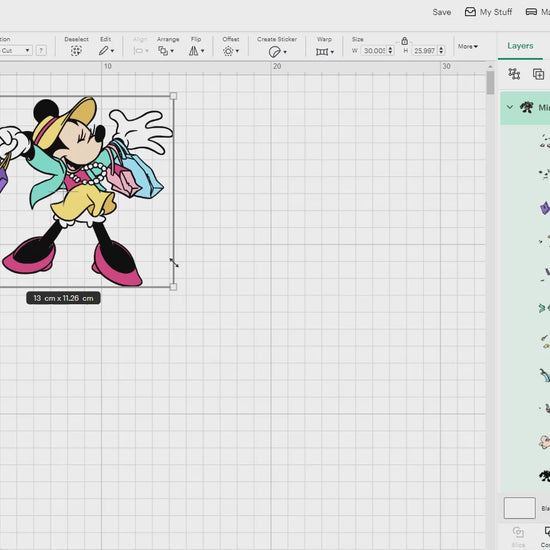Open the Arrange tool

tap(166, 51)
